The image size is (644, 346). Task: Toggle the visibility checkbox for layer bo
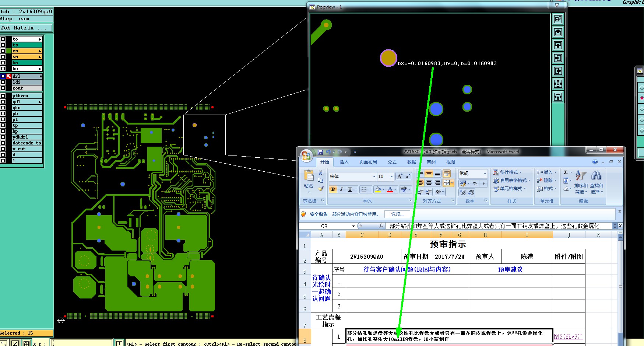[3, 69]
